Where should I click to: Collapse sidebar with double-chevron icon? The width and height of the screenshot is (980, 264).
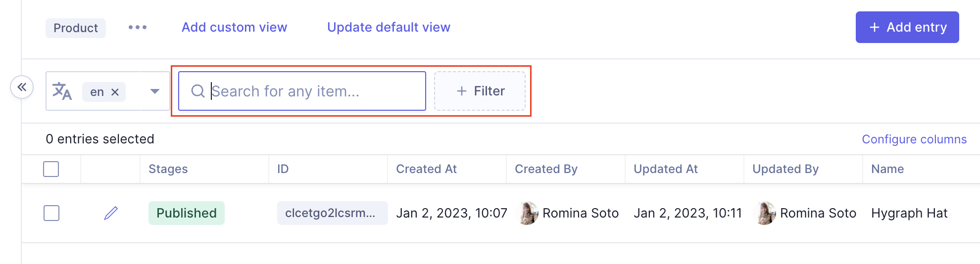click(22, 88)
